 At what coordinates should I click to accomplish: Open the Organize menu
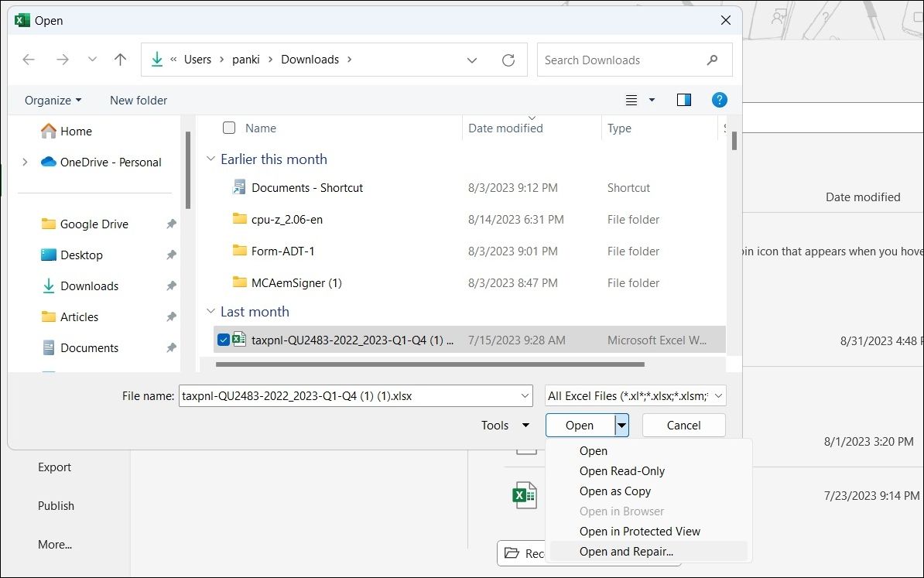pos(52,100)
